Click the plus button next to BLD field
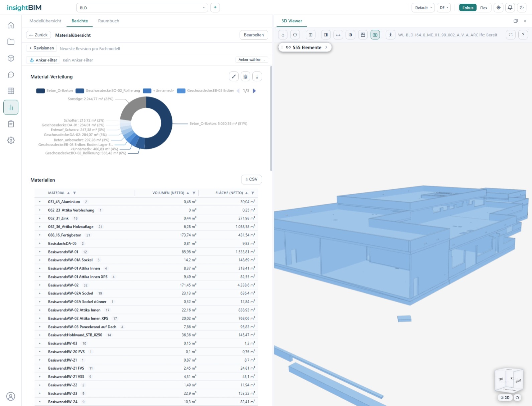This screenshot has height=406, width=532. (x=215, y=7)
